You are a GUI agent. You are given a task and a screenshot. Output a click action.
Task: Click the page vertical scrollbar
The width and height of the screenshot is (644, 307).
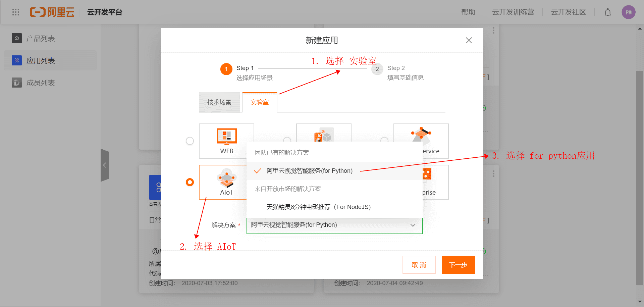click(640, 178)
